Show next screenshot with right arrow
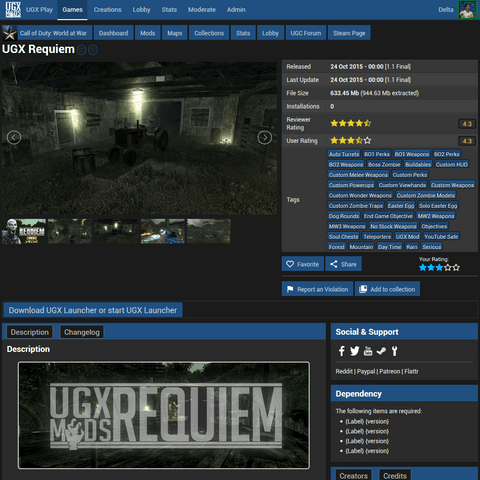 [265, 137]
